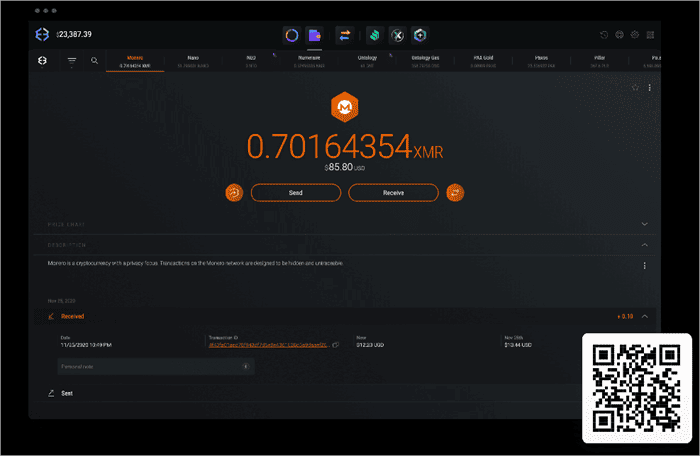Select the Nano asset tab
The image size is (700, 456).
pyautogui.click(x=193, y=61)
